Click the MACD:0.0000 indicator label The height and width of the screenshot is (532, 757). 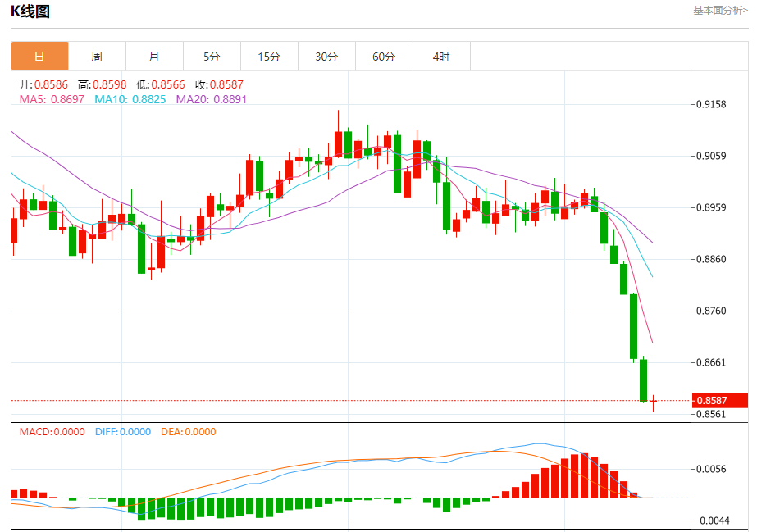(52, 432)
